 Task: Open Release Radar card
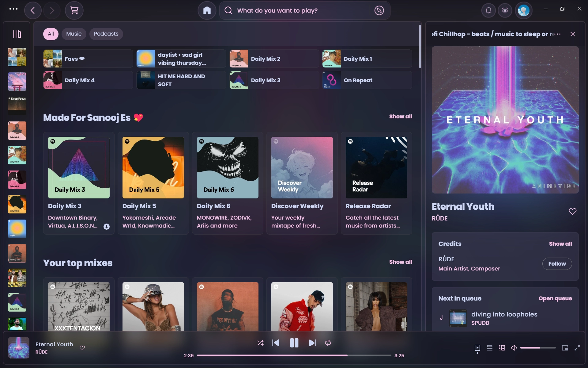376,183
